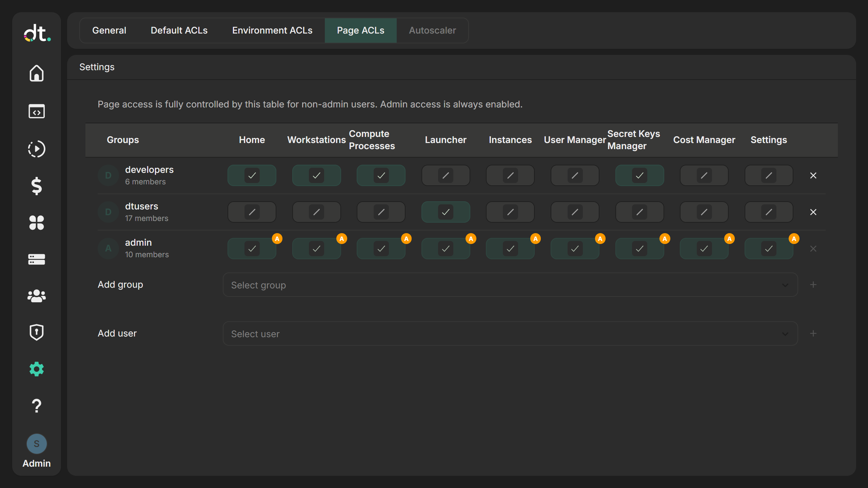
Task: Remove developers group row
Action: tap(813, 176)
